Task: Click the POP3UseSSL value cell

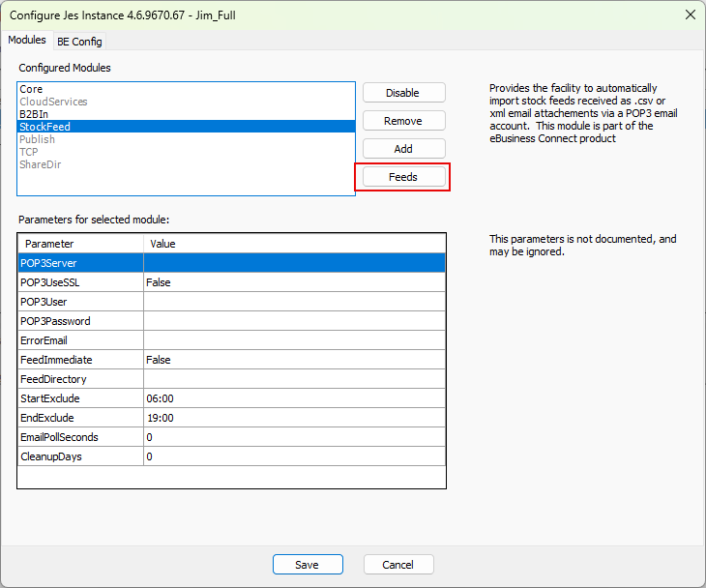Action: pos(294,282)
